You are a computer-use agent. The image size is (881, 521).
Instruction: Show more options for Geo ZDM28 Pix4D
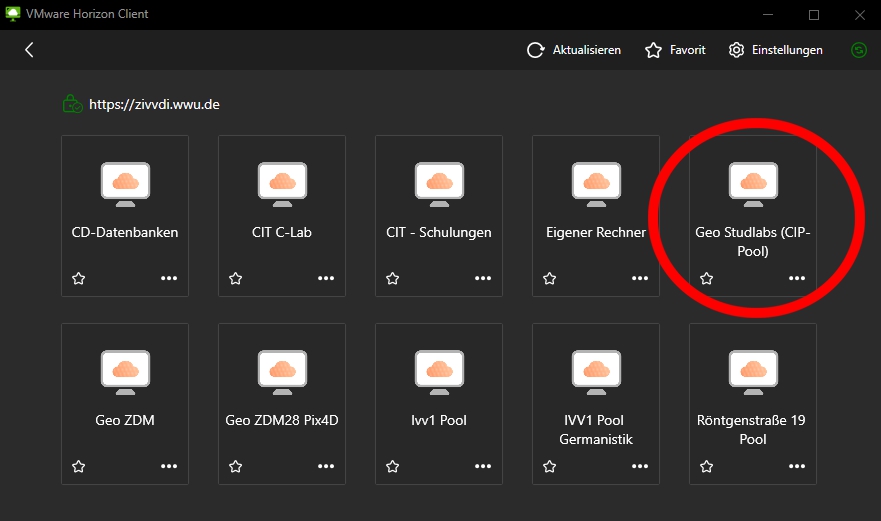(326, 466)
